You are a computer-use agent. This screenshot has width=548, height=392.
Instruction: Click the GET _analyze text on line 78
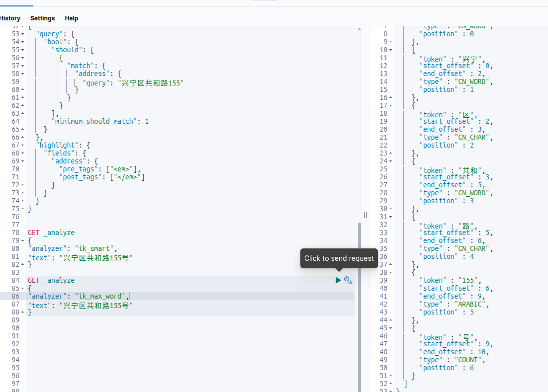coord(51,233)
